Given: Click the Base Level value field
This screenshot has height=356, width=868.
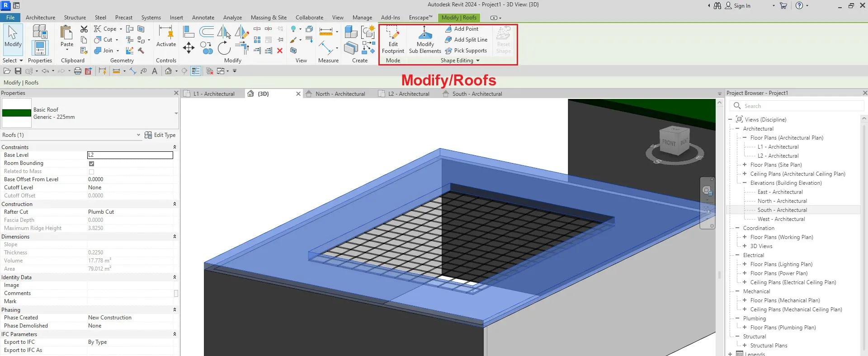Looking at the screenshot, I should [x=130, y=155].
